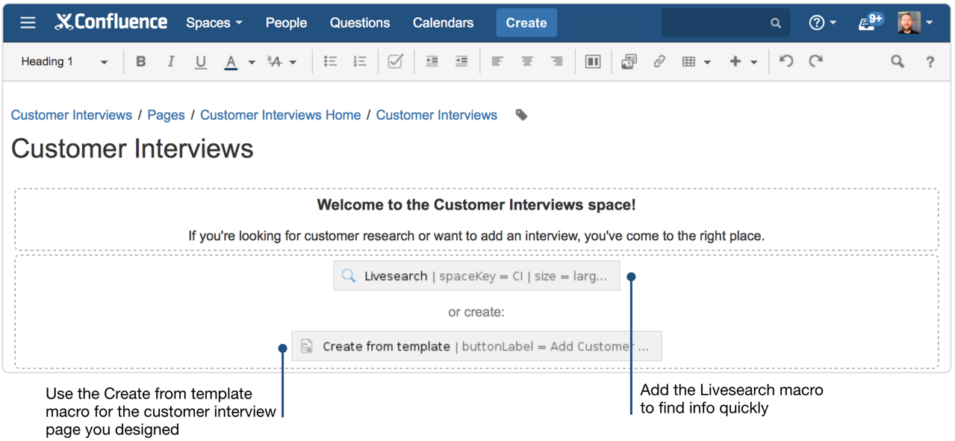955x441 pixels.
Task: Insert a numbered list
Action: click(x=360, y=62)
